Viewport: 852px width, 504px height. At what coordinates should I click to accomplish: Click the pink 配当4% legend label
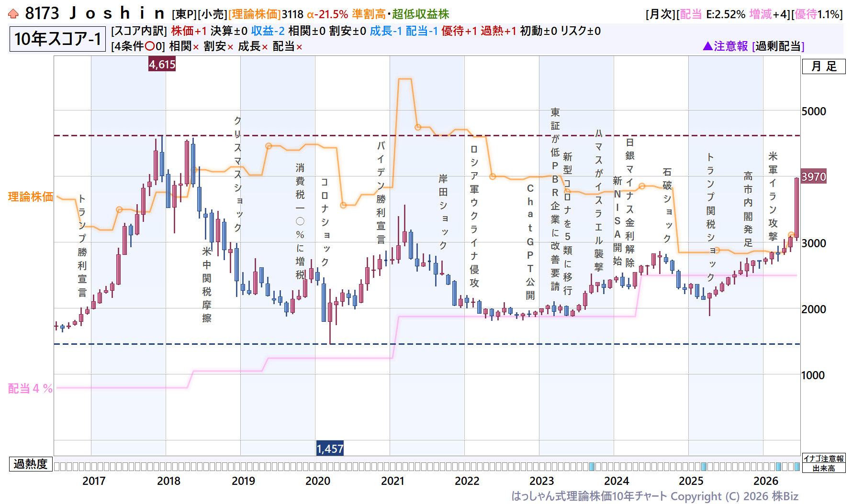[31, 388]
